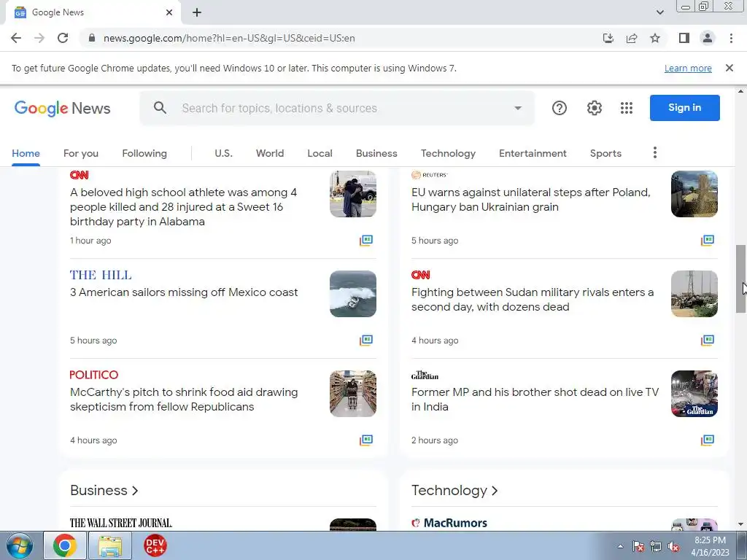Open the World section tab

point(270,153)
